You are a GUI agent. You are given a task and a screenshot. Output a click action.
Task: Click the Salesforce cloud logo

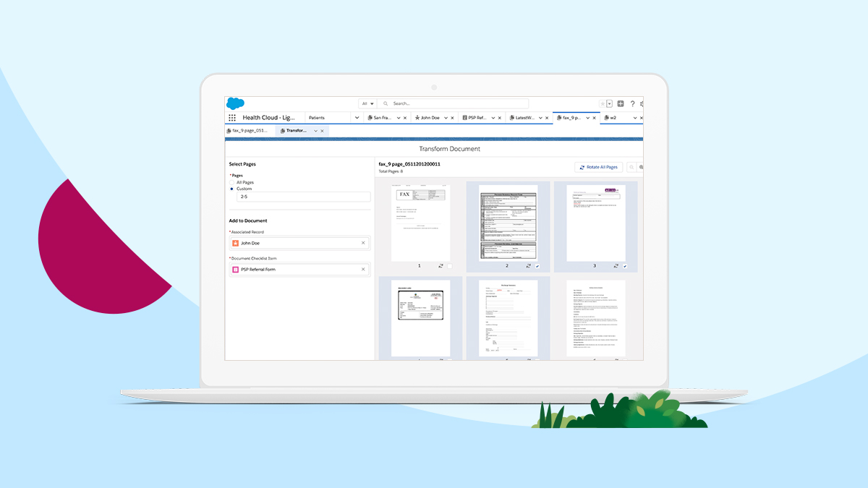tap(235, 103)
